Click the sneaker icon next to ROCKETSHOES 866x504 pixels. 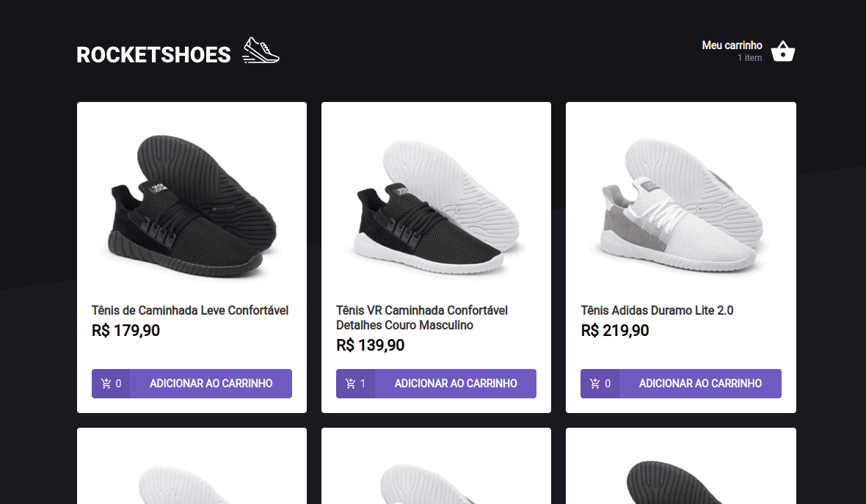(x=261, y=49)
